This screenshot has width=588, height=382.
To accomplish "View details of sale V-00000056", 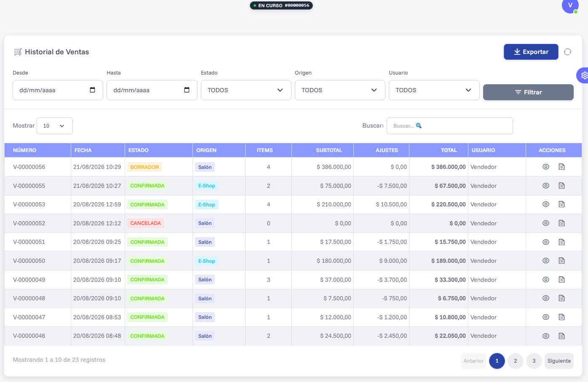I will click(x=546, y=167).
